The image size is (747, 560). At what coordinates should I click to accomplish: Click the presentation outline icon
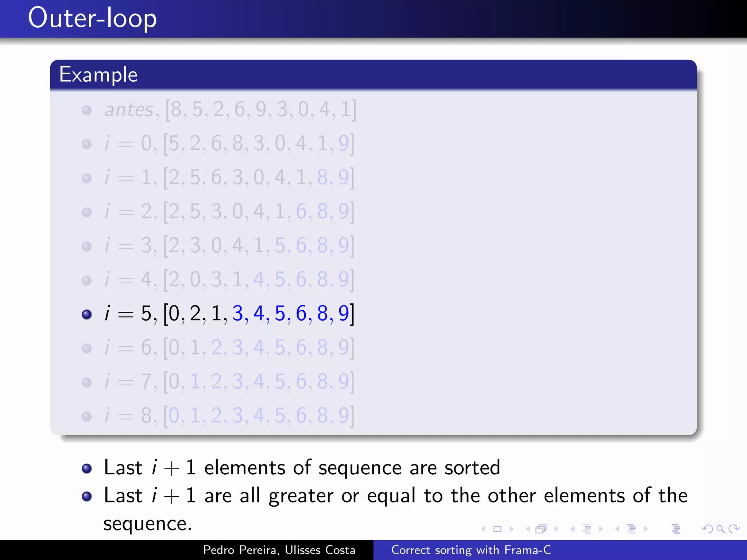coord(676,529)
